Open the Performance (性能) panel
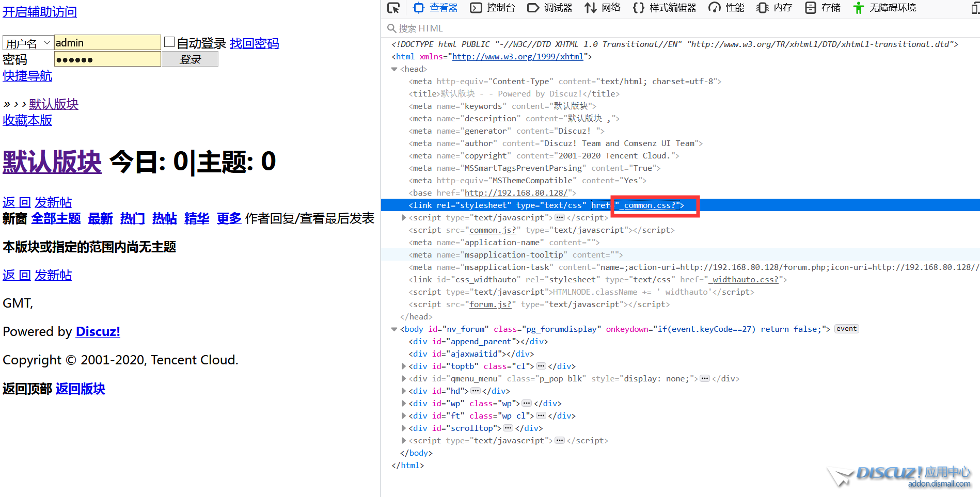This screenshot has height=497, width=980. click(726, 8)
